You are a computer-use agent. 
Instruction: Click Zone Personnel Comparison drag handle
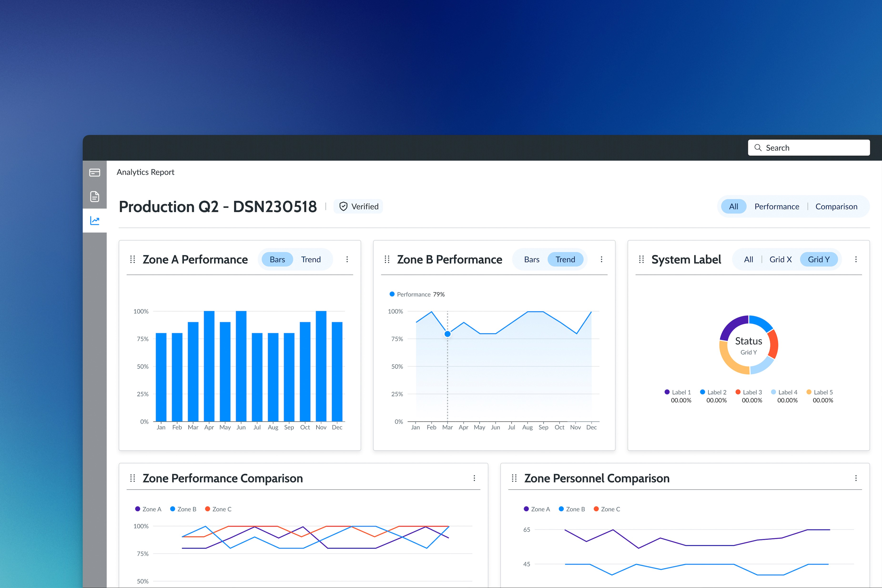pos(514,478)
